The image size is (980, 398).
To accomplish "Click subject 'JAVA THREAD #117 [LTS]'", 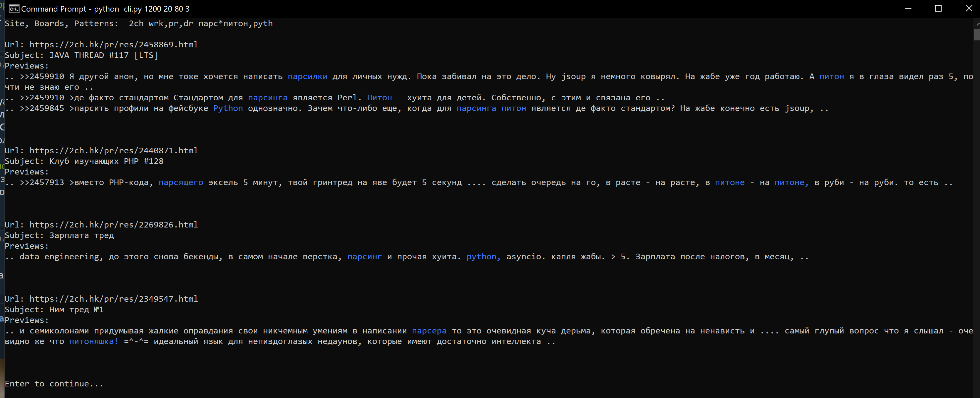I will click(x=104, y=55).
